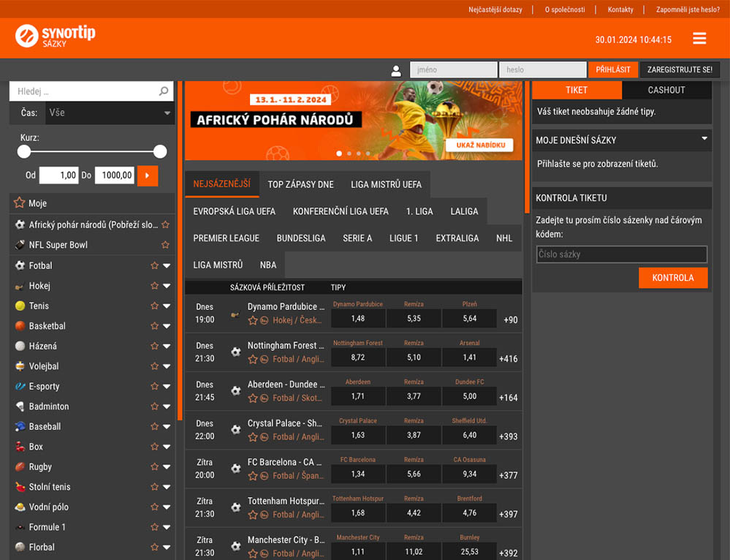Click the Volejbal sport icon
The image size is (730, 560).
[20, 366]
